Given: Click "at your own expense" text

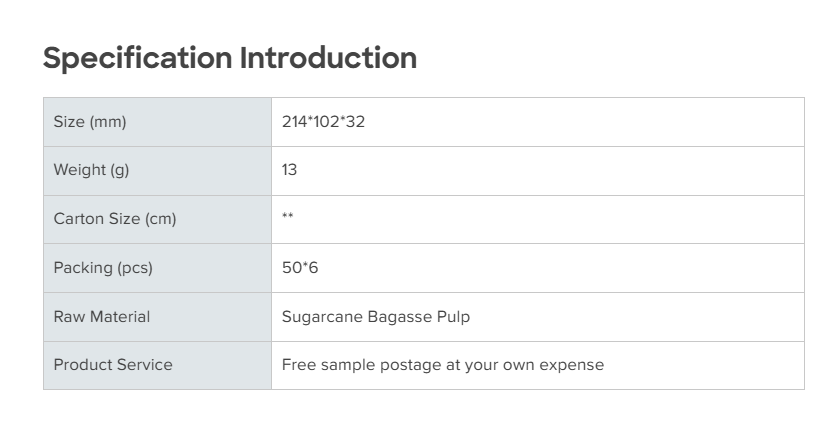Looking at the screenshot, I should tap(523, 365).
